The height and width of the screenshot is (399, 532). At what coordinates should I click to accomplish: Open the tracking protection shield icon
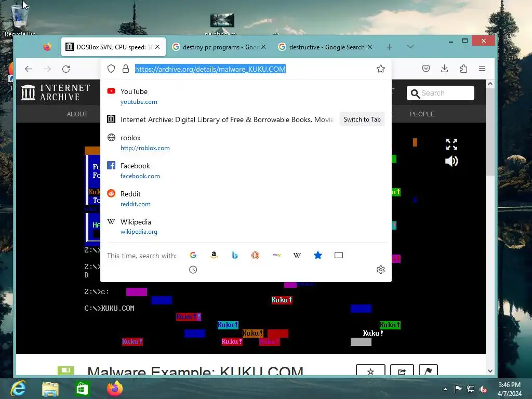click(111, 69)
